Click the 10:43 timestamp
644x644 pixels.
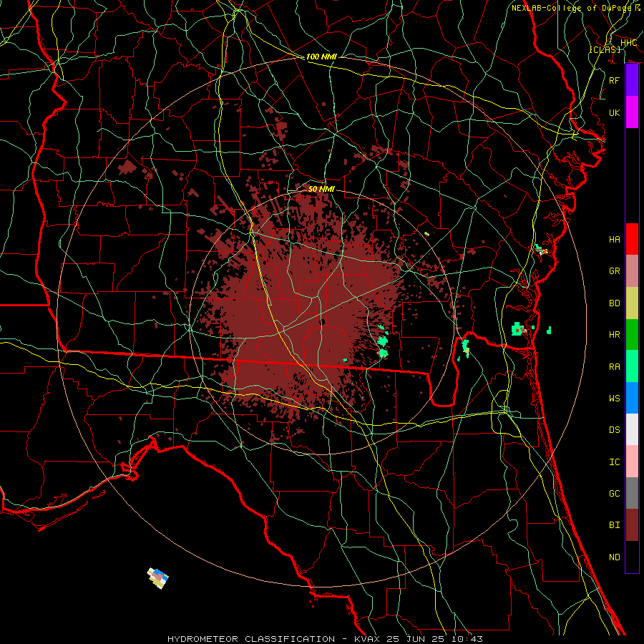467,639
